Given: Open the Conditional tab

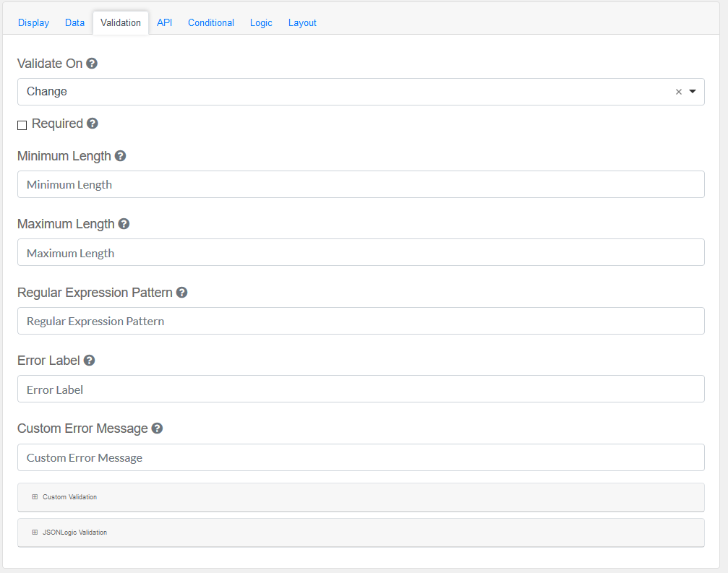Looking at the screenshot, I should point(211,22).
